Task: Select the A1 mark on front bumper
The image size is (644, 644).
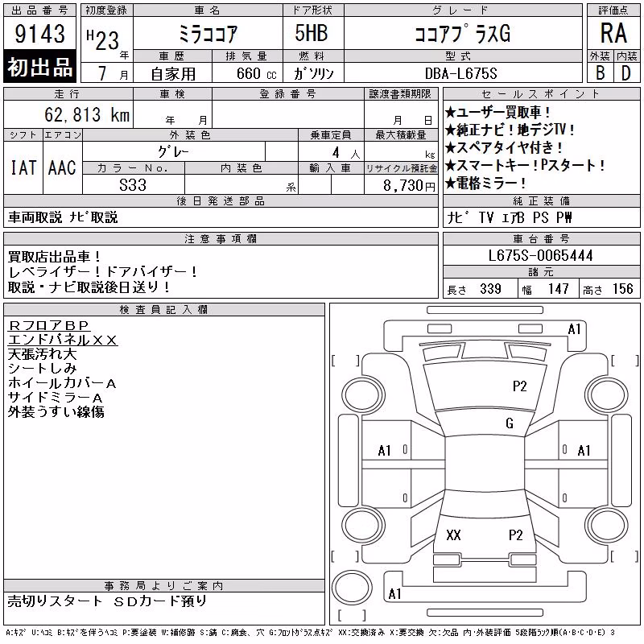Action: coord(574,329)
